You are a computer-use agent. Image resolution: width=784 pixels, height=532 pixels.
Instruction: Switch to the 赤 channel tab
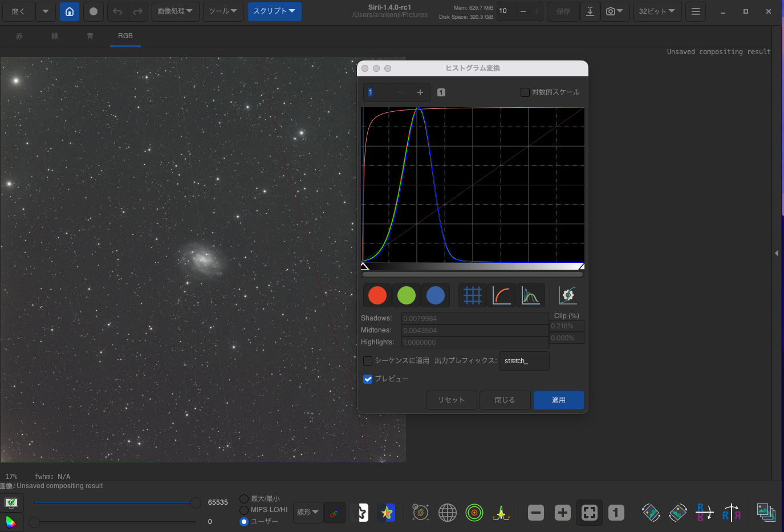point(19,36)
